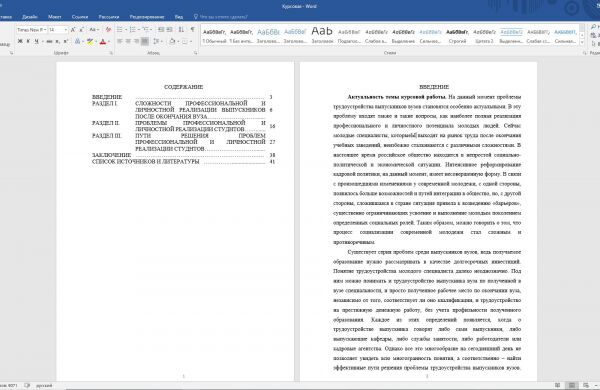Click СПИСОК ИСТОЧНИКОВ И ЛИТЕРАТУРЫ entry

coord(145,162)
